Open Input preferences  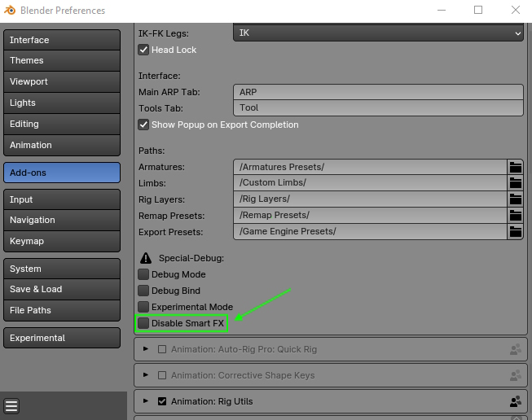[x=62, y=199]
